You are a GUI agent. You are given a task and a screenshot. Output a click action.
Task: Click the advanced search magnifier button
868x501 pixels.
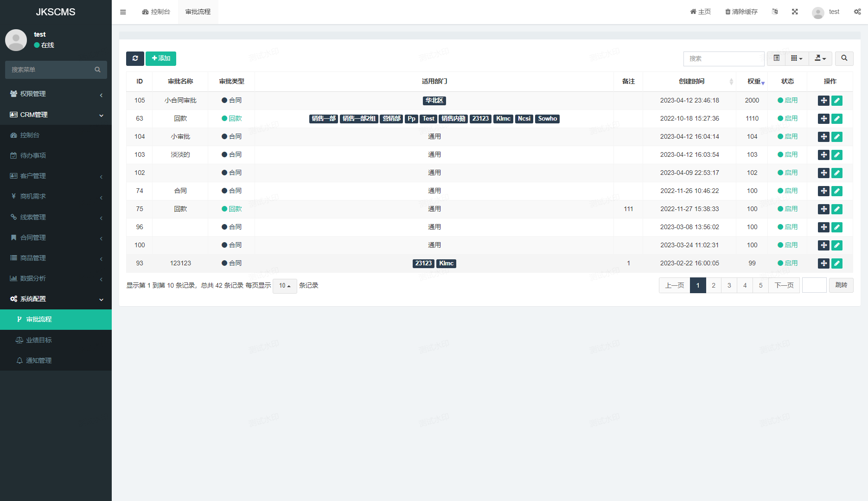click(844, 58)
